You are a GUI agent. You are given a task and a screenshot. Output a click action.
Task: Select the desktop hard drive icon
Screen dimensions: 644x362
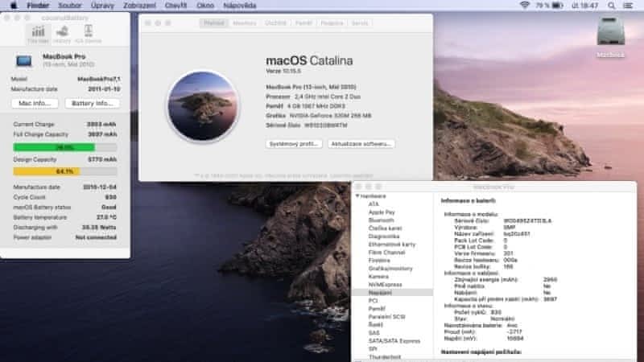(611, 31)
